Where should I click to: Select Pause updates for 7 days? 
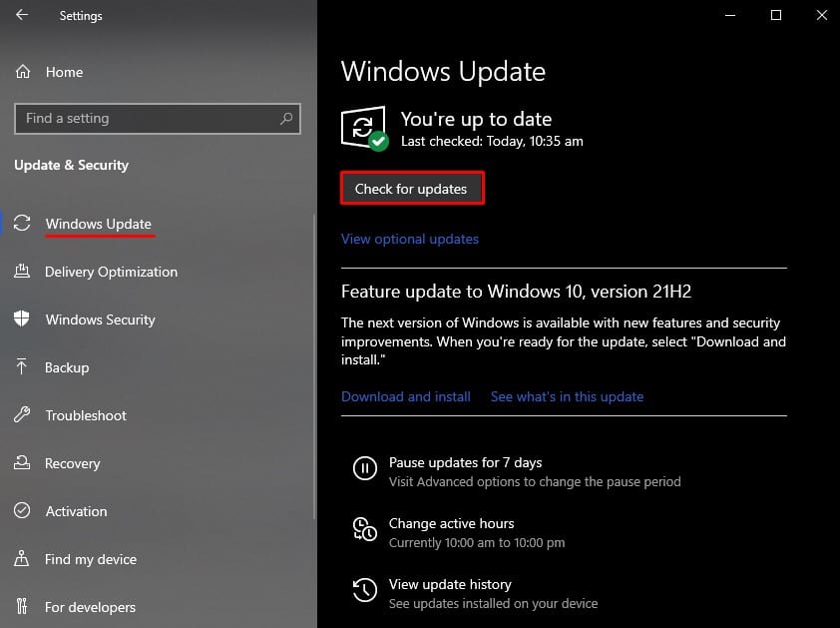coord(466,462)
